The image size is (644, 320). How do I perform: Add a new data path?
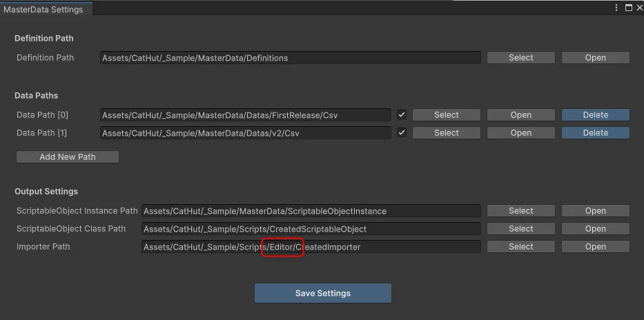coord(68,157)
